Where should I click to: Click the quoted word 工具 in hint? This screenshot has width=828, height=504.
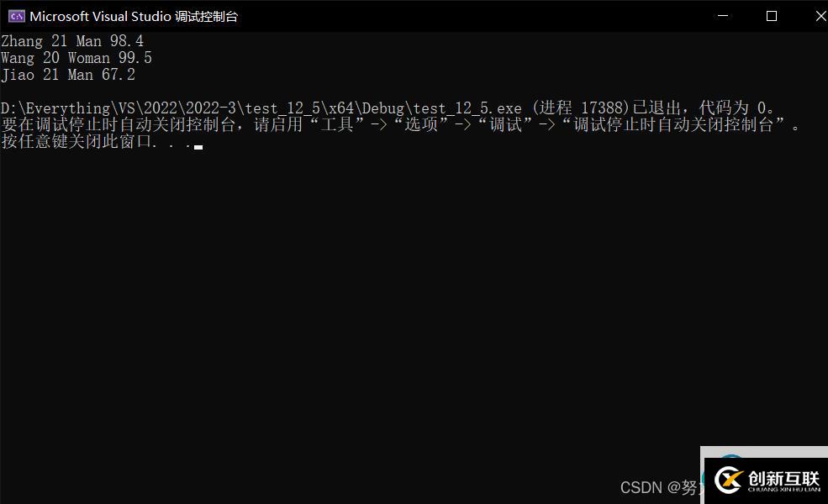[338, 125]
